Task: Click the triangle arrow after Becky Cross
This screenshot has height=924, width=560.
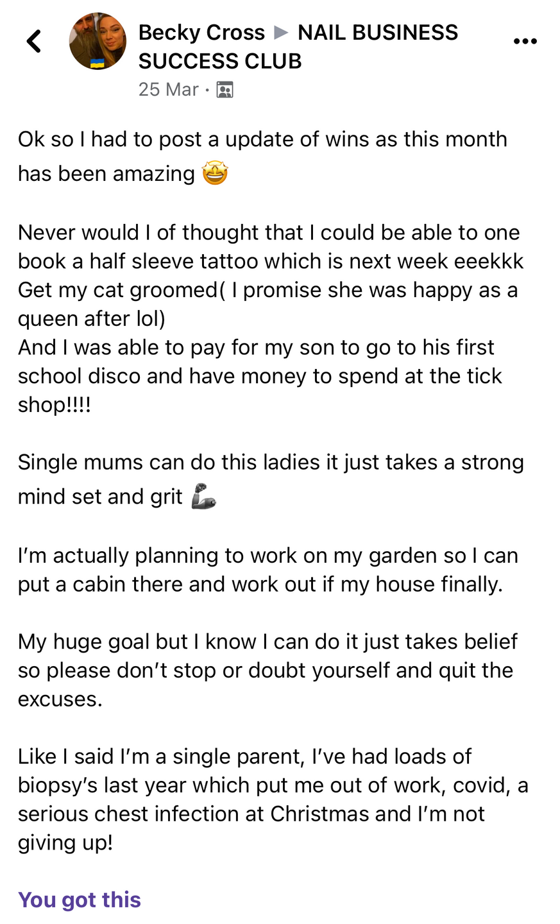Action: 281,32
